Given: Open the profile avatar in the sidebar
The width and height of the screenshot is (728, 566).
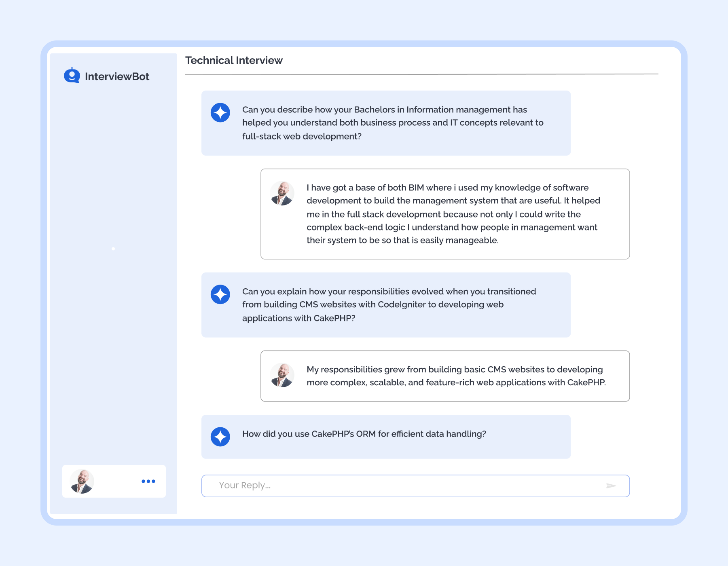Looking at the screenshot, I should [x=82, y=481].
